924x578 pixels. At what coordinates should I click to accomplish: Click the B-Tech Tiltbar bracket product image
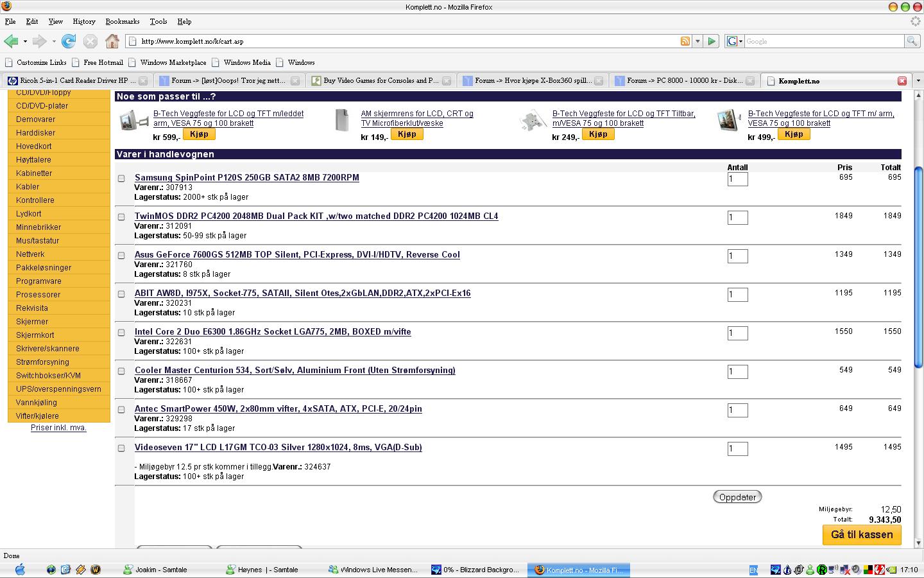point(532,121)
